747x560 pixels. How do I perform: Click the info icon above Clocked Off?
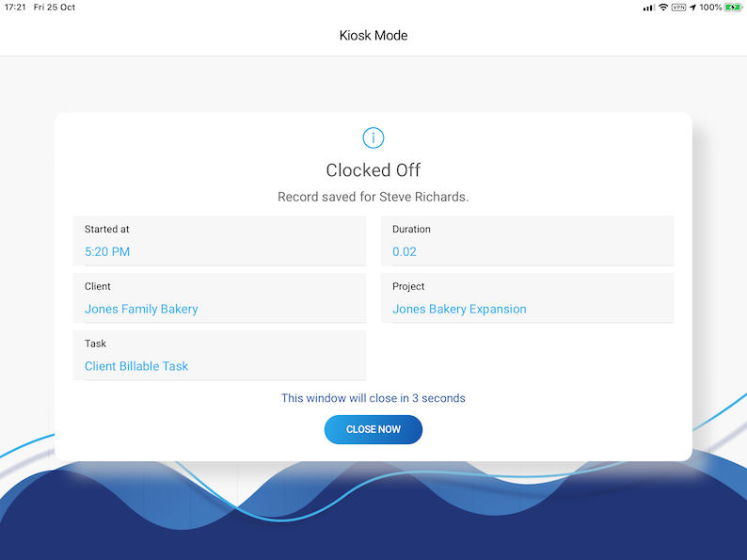click(373, 137)
